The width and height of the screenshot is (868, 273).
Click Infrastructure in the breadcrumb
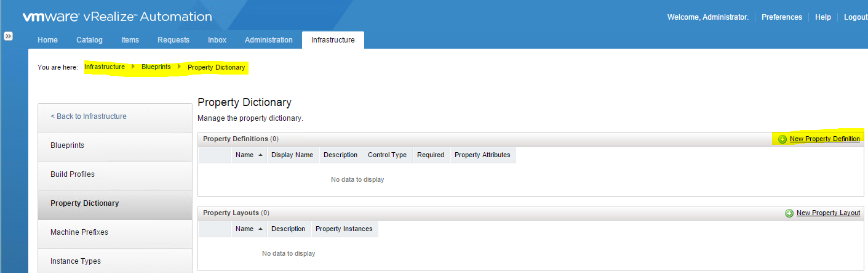(x=105, y=67)
